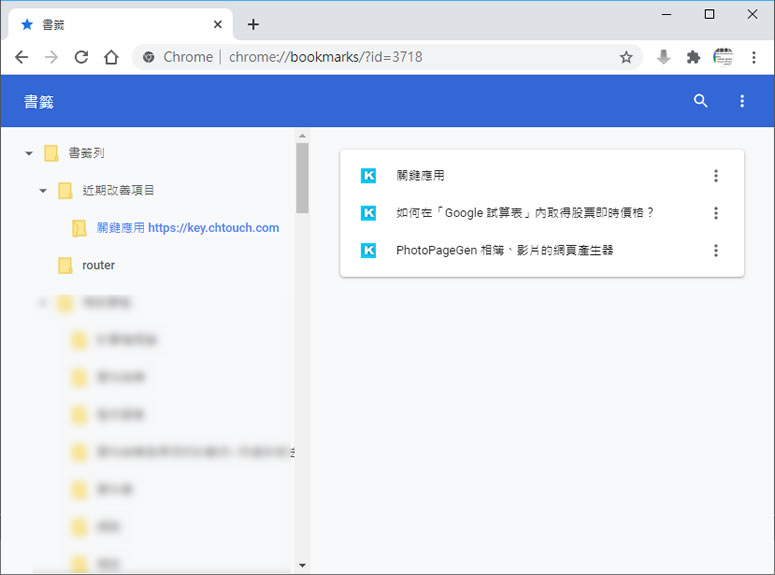
Task: Click the address bar URL chrome://bookmarks
Action: coord(326,57)
